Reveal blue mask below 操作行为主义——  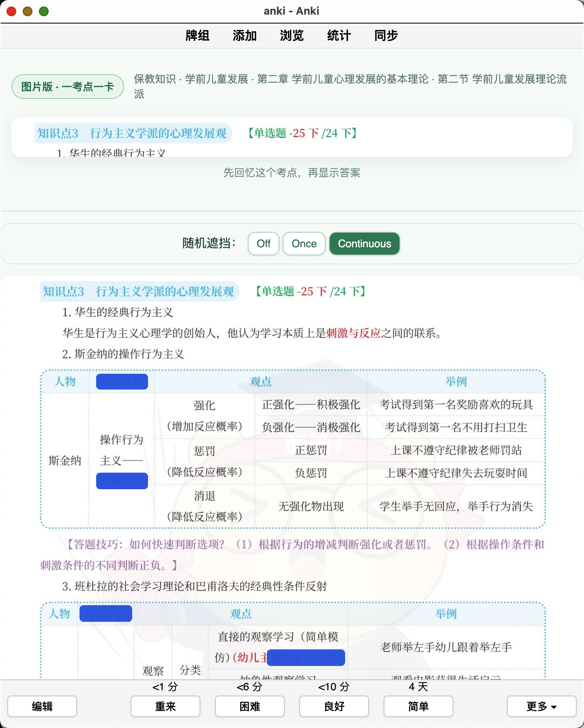122,481
